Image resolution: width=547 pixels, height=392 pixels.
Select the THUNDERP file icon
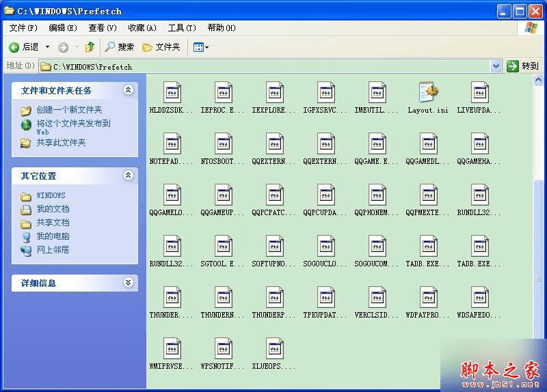point(275,297)
